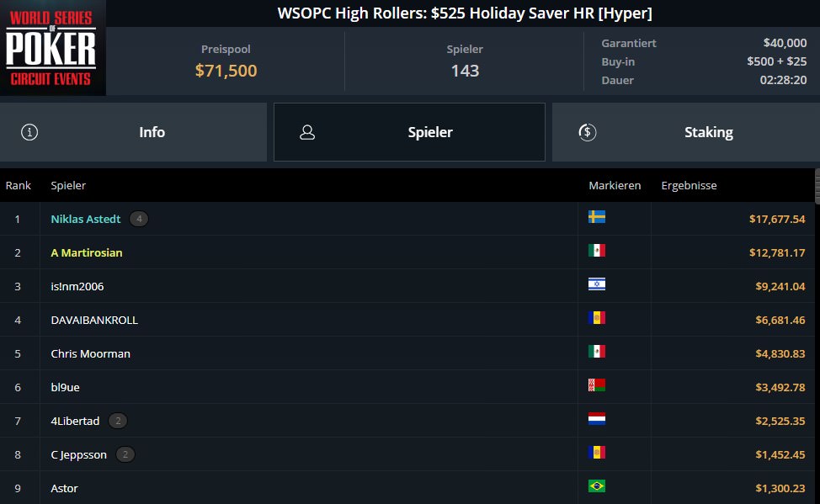Open Niklas Astedt player name

click(x=86, y=219)
